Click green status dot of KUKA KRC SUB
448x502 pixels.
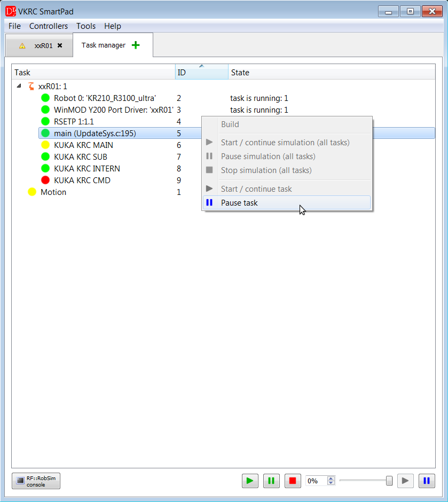point(45,157)
